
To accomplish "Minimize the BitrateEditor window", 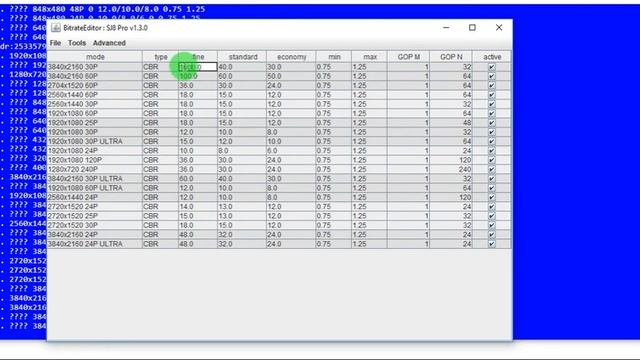I will click(446, 27).
